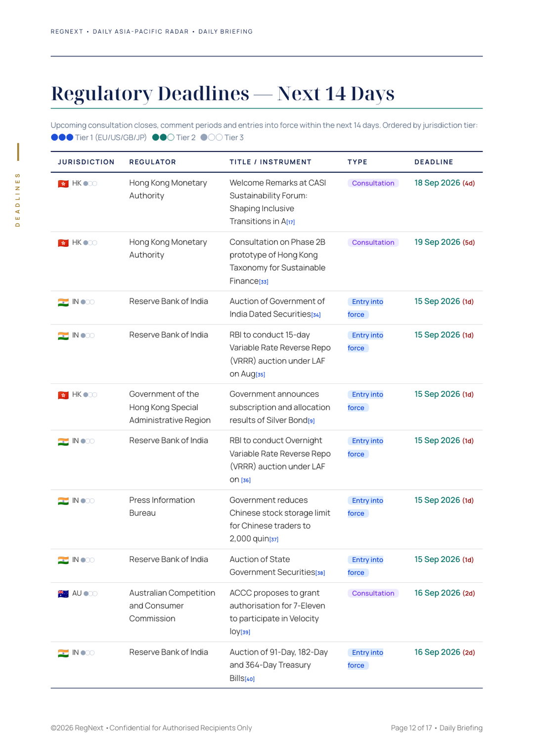
Task: Click Entry into force badge in Press Information Bureau row
Action: [366, 507]
